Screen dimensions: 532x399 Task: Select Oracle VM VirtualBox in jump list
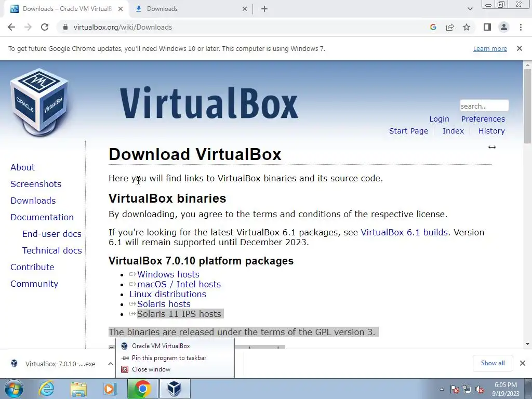pos(175,345)
